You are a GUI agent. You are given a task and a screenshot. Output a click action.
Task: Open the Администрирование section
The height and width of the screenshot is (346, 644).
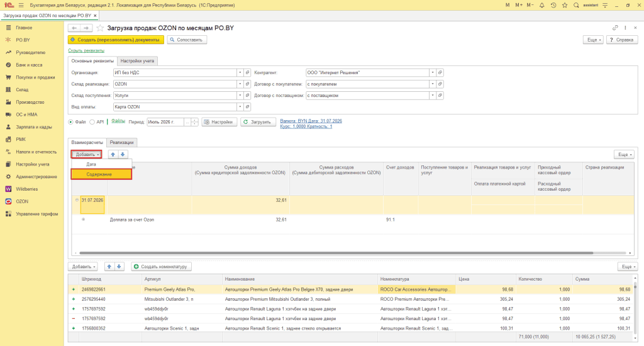(x=36, y=177)
